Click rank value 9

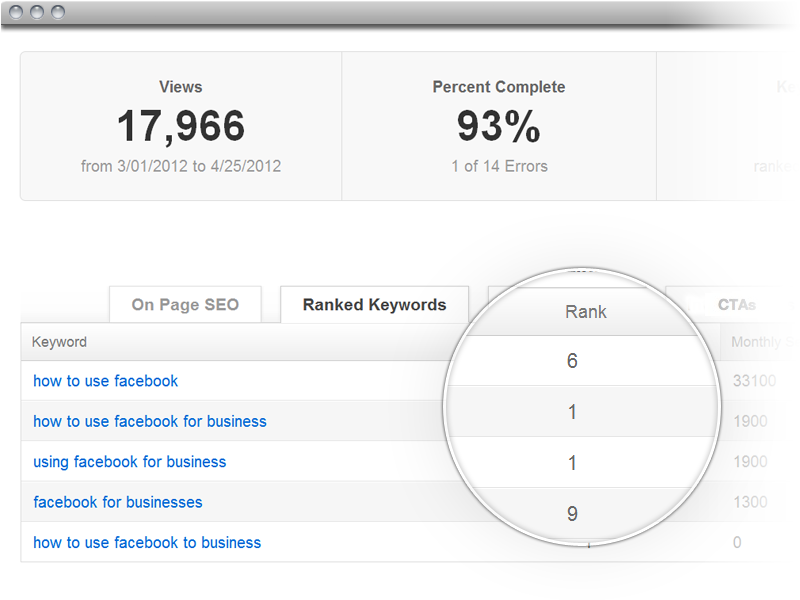[572, 514]
